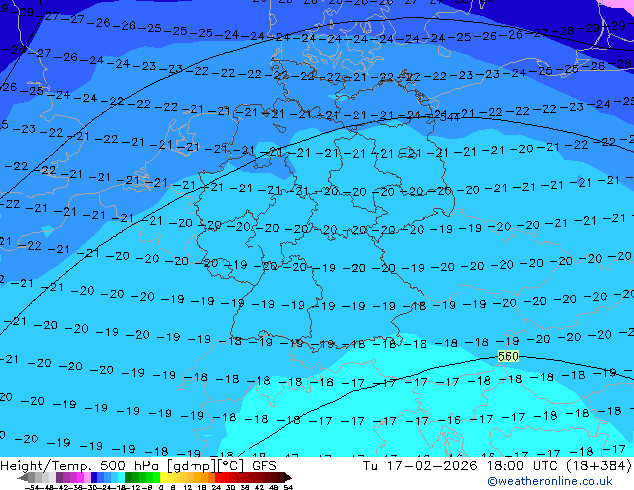Click the '(18+384)' forecast run label
634x490 pixels.
(x=598, y=466)
